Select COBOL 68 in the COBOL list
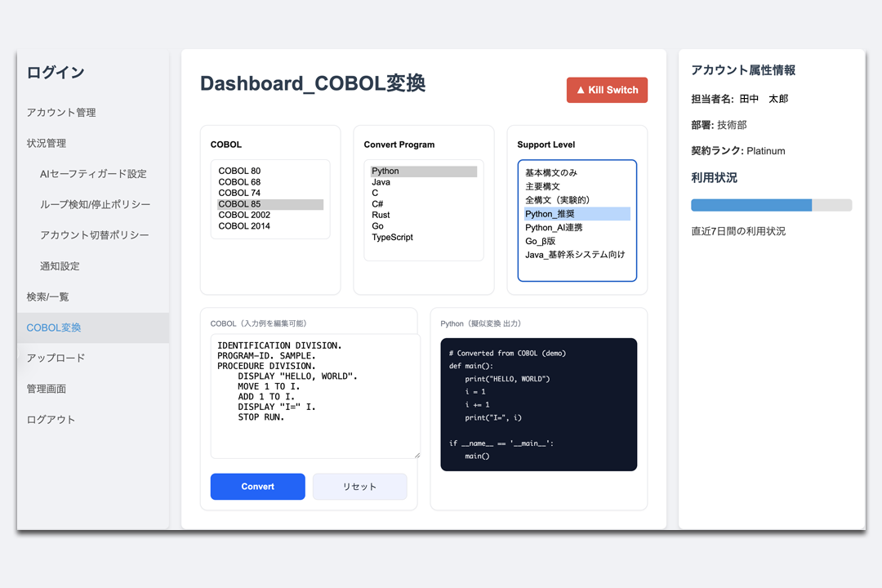The image size is (882, 588). click(x=270, y=182)
